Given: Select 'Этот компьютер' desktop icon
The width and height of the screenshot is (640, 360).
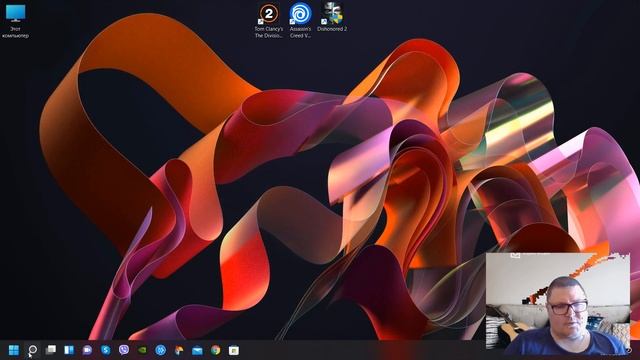Looking at the screenshot, I should tap(16, 21).
